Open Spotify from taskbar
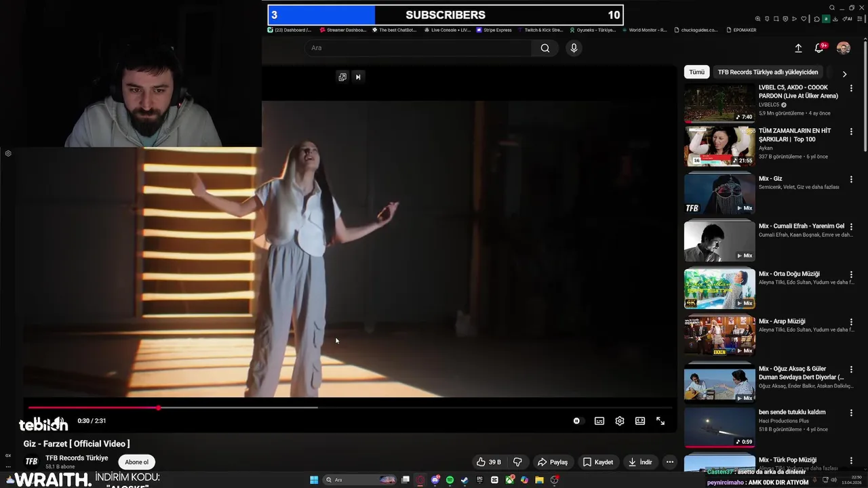The image size is (868, 488). [450, 480]
